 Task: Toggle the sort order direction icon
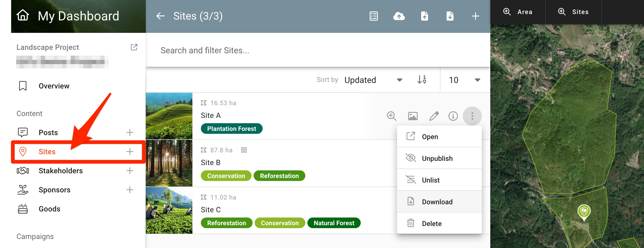(x=422, y=80)
